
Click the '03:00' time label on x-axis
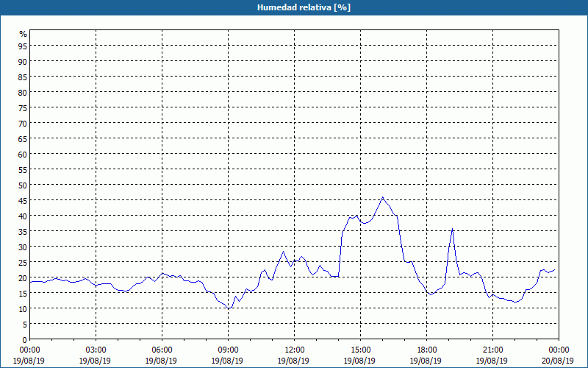pyautogui.click(x=96, y=350)
